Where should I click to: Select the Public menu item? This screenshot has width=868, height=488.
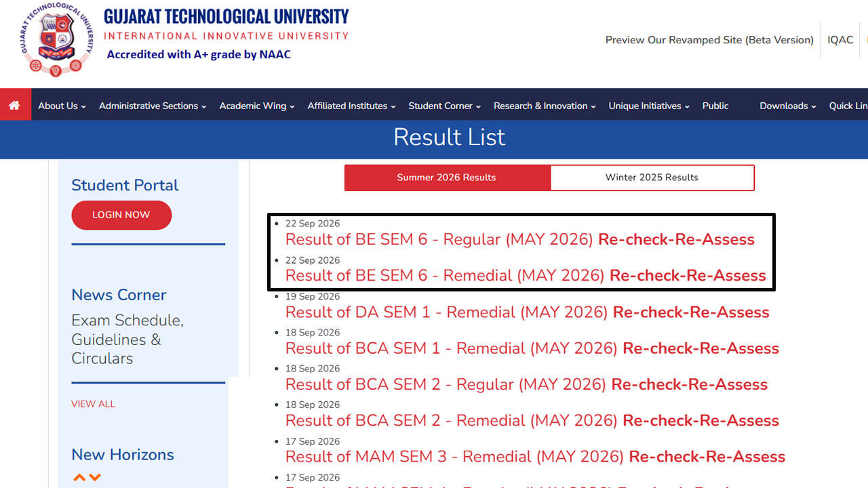point(715,106)
